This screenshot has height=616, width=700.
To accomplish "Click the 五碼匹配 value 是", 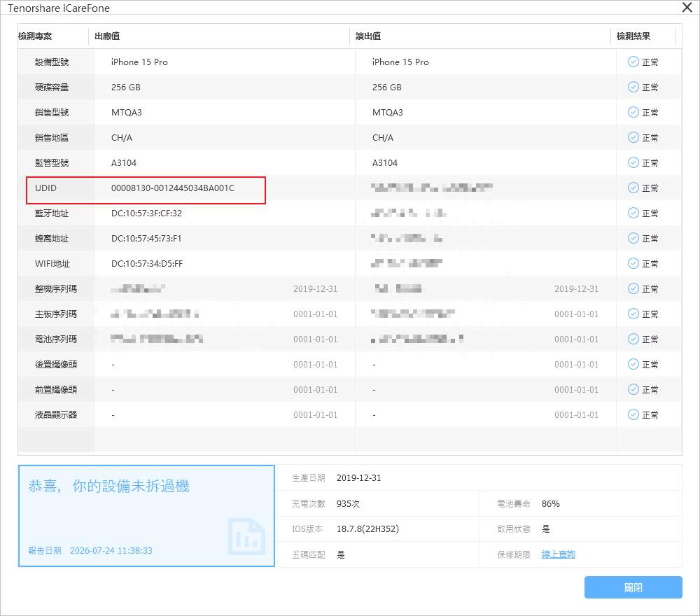I will (341, 555).
